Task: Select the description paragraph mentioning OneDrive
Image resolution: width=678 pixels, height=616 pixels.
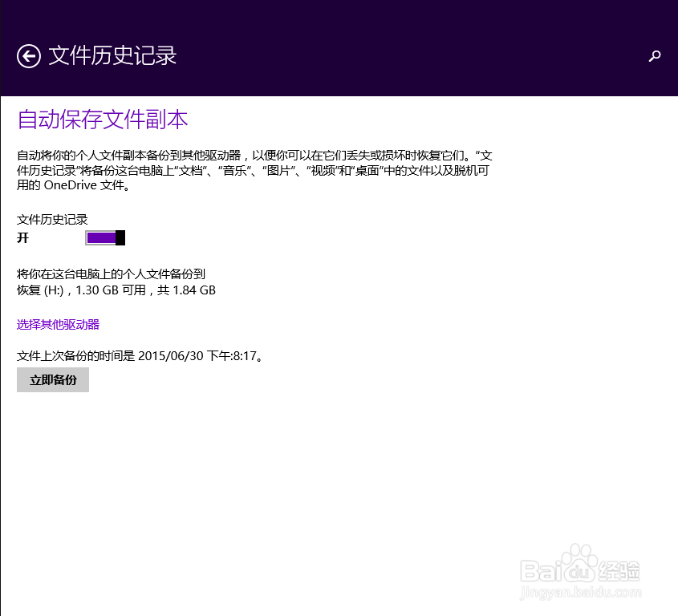Action: coord(254,170)
